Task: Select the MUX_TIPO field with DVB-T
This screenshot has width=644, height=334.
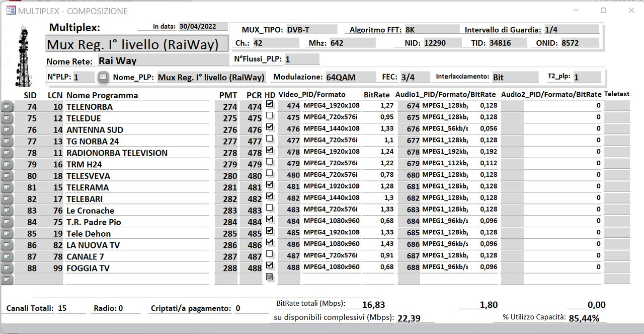Action: [311, 29]
